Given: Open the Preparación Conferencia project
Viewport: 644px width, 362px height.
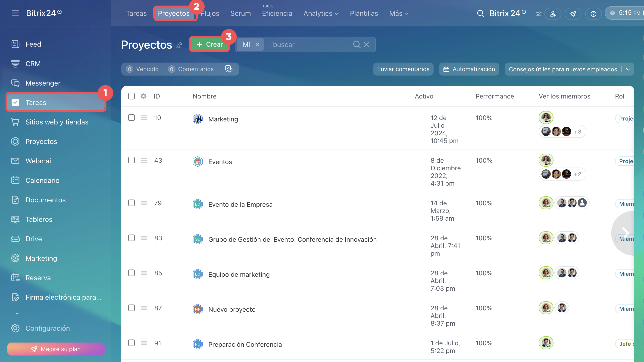Looking at the screenshot, I should (245, 344).
